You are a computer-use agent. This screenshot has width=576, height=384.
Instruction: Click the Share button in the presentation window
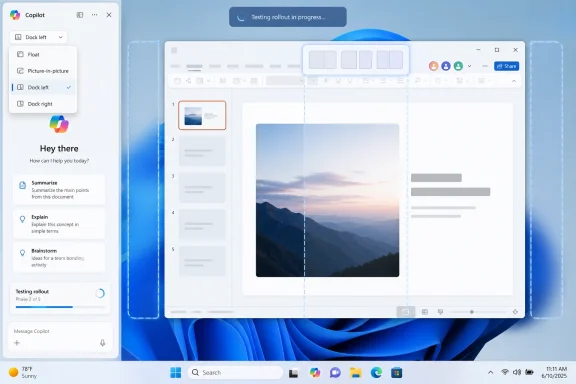point(506,66)
